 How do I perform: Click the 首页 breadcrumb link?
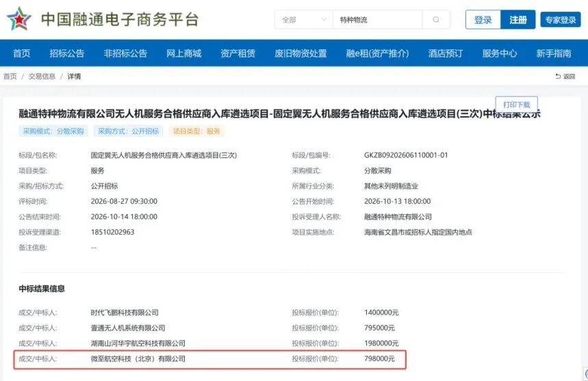pos(10,77)
